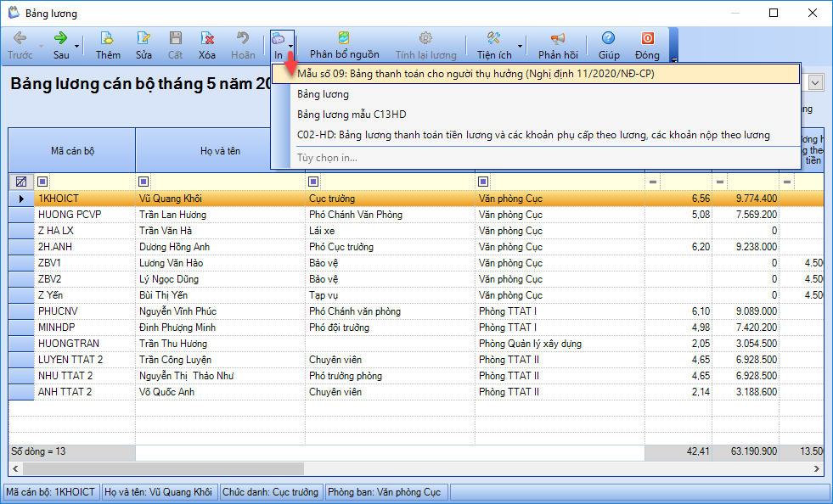Click the Xóa (Delete) toolbar icon
Viewport: 833px width, 504px height.
(207, 39)
